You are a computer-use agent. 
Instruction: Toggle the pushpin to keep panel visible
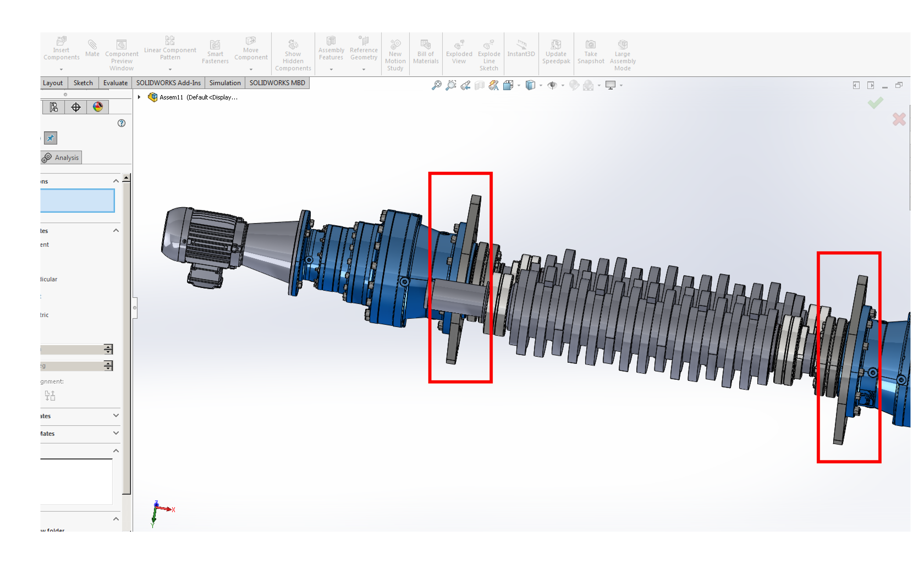click(50, 138)
